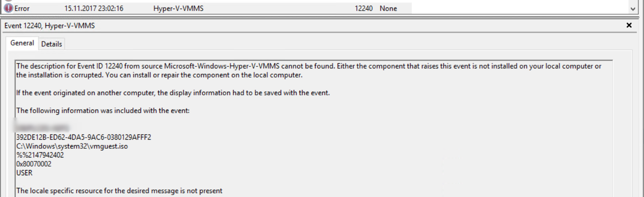Click the USER line in the event description
The image size is (644, 197).
(25, 173)
